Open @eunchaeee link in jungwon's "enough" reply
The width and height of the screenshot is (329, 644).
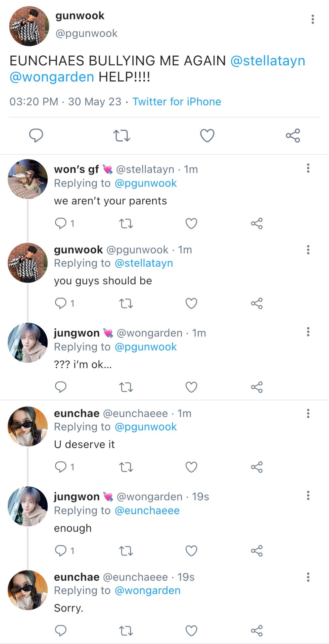tap(147, 511)
